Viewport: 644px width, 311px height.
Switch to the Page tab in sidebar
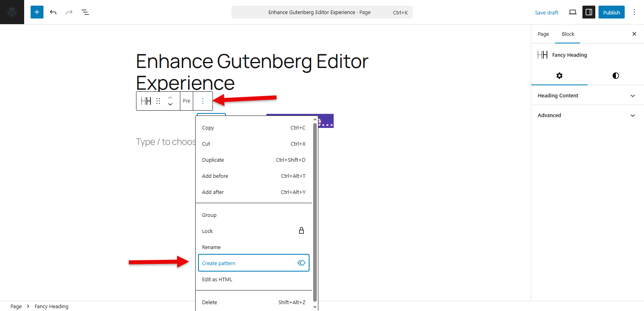pos(543,34)
